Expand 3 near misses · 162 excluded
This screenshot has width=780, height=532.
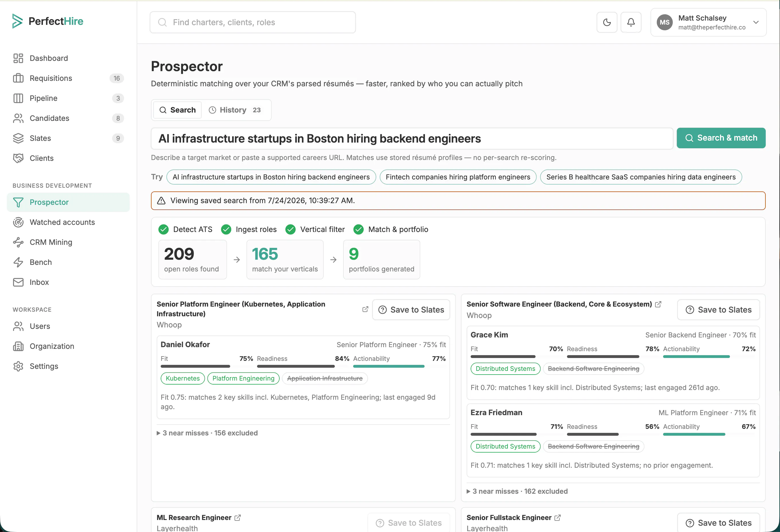(x=517, y=491)
